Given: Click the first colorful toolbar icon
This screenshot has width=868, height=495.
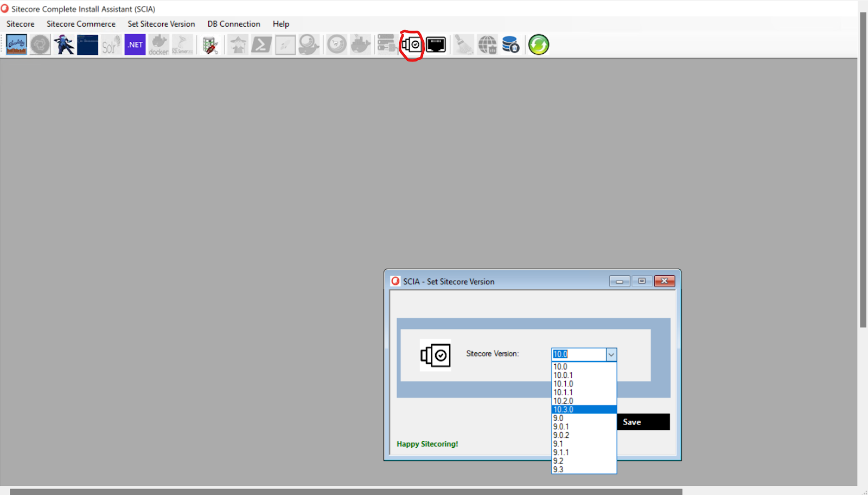Looking at the screenshot, I should click(16, 45).
